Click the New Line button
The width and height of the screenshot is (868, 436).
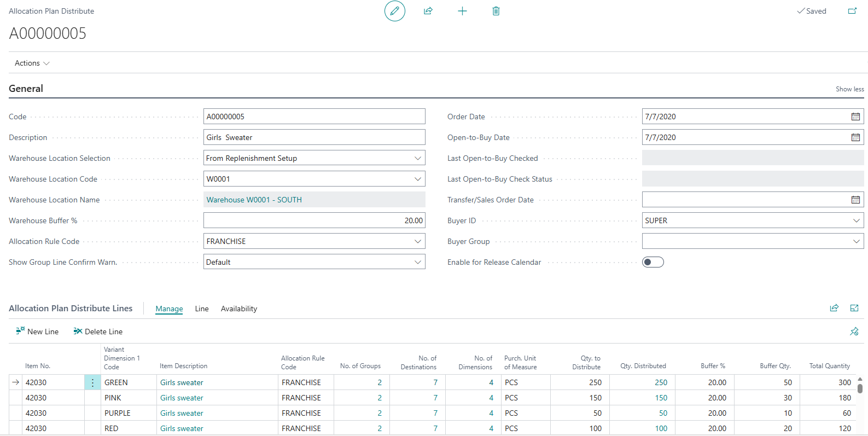(x=37, y=332)
